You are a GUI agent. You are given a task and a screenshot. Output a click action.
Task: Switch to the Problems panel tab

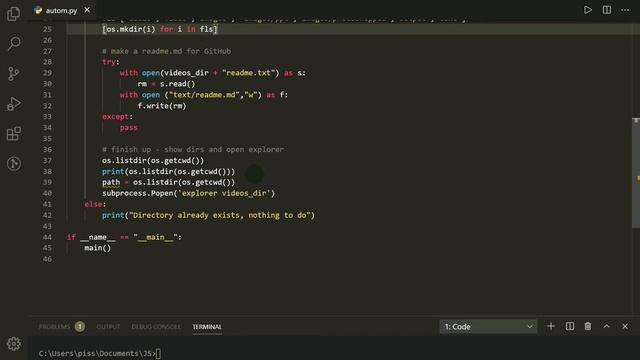click(x=54, y=327)
